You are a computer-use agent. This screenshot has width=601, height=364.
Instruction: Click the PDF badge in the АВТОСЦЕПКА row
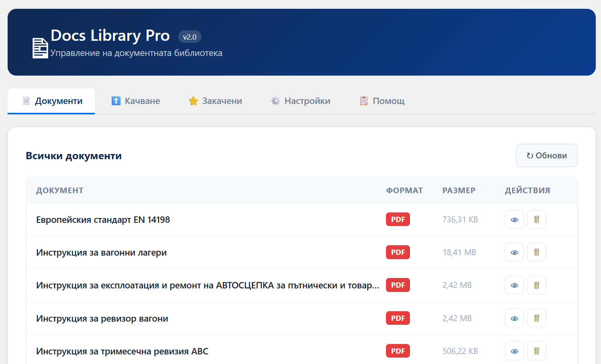(x=398, y=285)
